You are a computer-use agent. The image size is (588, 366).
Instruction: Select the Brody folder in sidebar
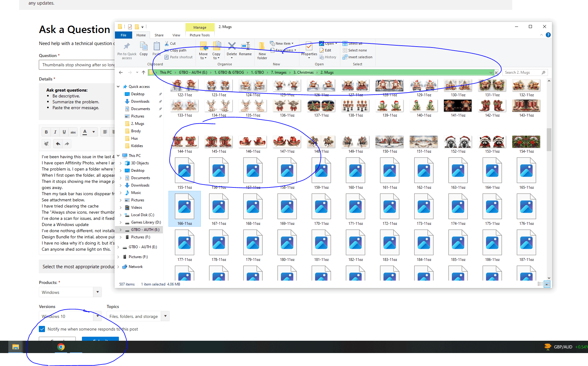[136, 131]
